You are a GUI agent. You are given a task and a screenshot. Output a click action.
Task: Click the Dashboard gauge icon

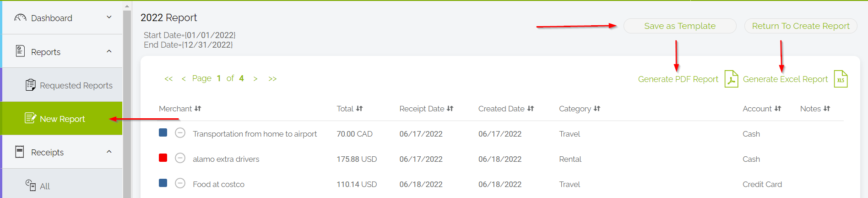[20, 18]
